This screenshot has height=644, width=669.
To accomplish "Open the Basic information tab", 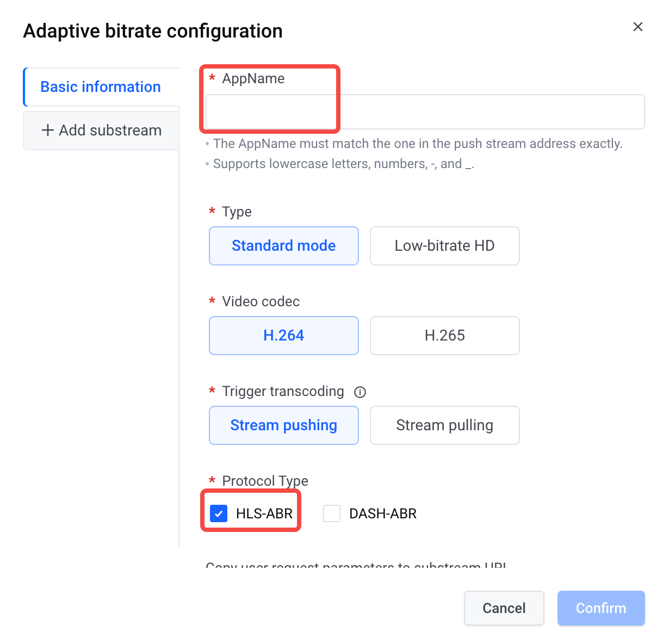I will [x=101, y=87].
